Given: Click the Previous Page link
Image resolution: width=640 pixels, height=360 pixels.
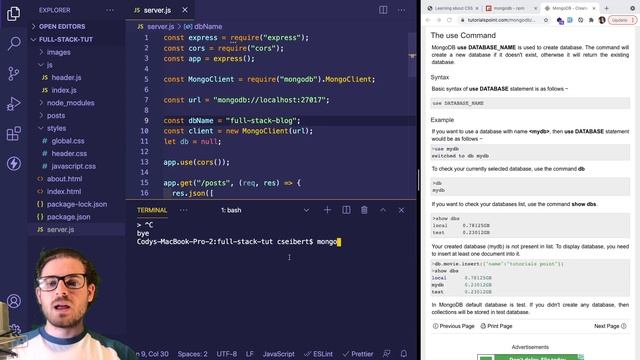Looking at the screenshot, I should coord(453,326).
